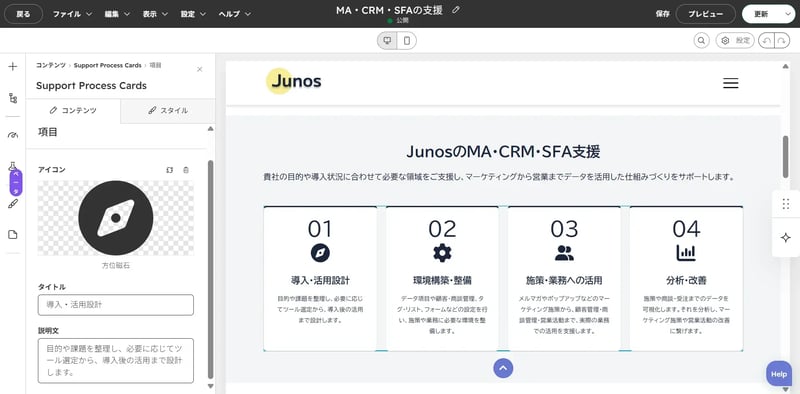Open the optimization gauge icon in sidebar
Image resolution: width=800 pixels, height=394 pixels.
(x=13, y=135)
